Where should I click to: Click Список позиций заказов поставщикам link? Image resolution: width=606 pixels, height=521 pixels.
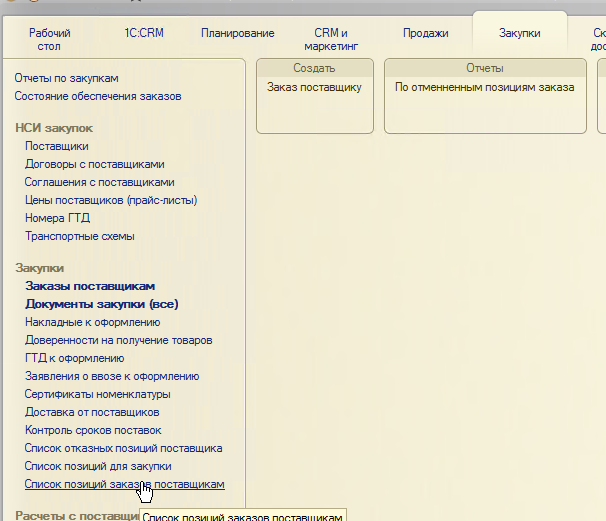pos(124,484)
